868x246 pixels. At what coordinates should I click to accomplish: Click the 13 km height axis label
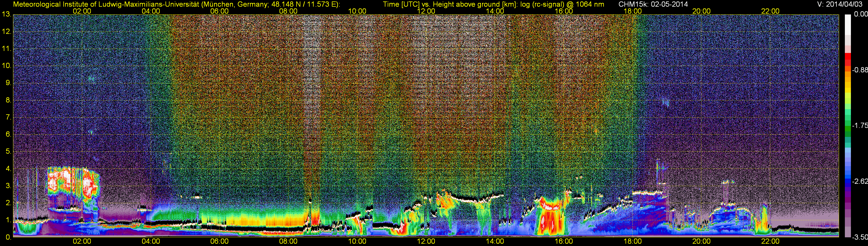6,14
